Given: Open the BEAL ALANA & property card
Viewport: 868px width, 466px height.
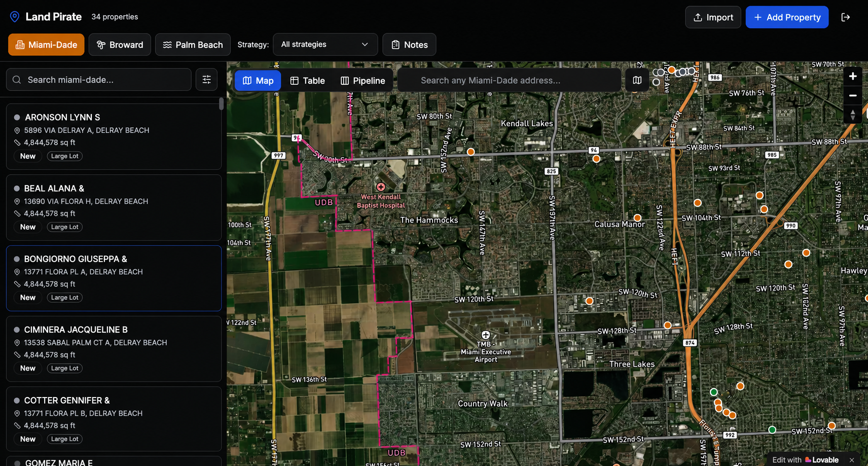Looking at the screenshot, I should [114, 207].
